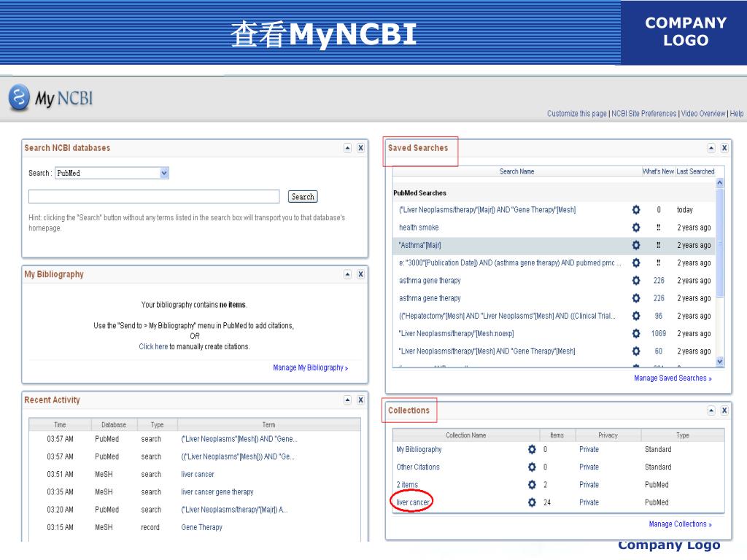Collapse the Collections panel
This screenshot has height=560, width=747.
coord(711,411)
